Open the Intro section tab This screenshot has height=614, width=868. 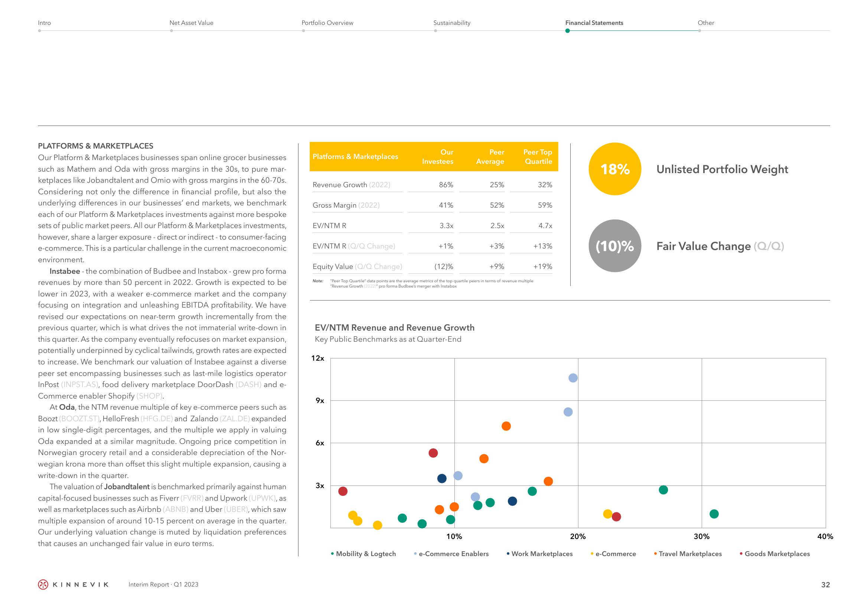(44, 23)
